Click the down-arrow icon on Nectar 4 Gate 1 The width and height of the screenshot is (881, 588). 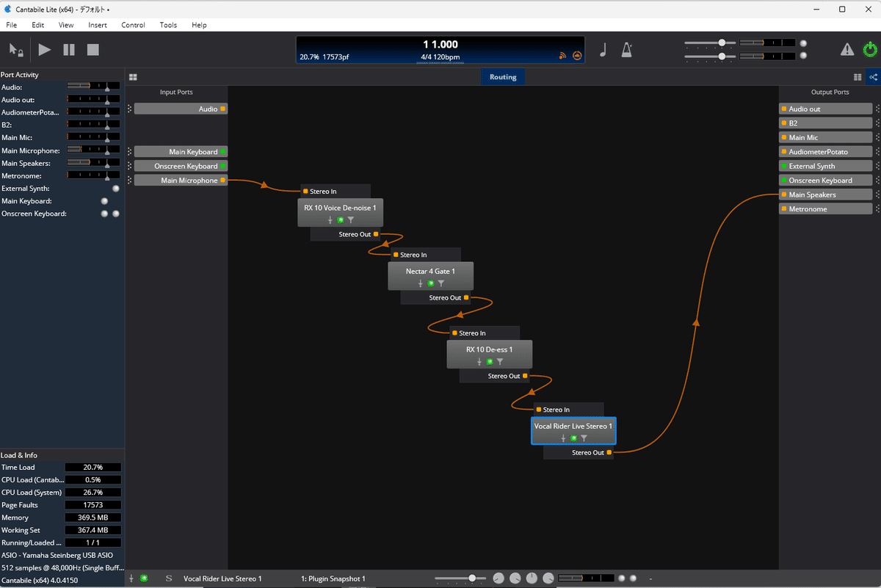(421, 283)
